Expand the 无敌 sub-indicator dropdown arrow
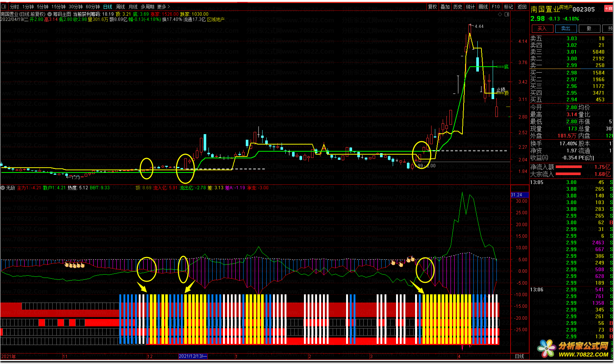This screenshot has height=364, width=615. click(3, 188)
